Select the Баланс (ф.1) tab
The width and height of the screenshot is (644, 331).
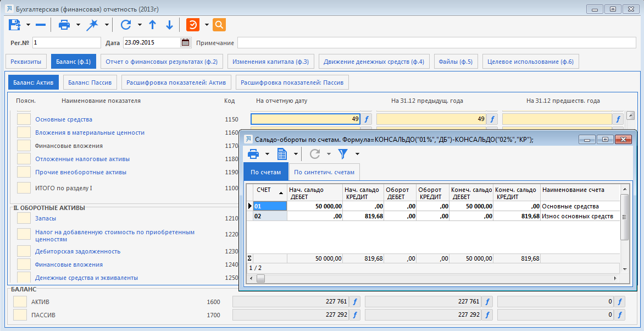pos(74,62)
